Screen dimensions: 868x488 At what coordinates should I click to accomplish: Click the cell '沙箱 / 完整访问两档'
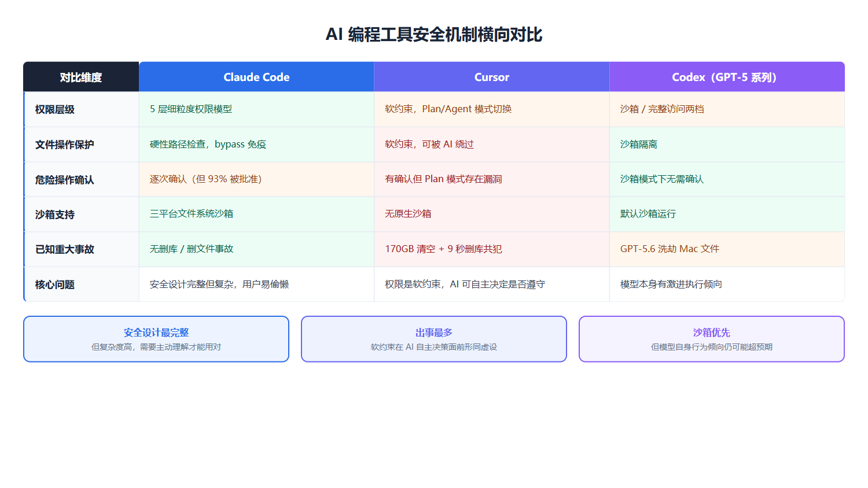(727, 109)
